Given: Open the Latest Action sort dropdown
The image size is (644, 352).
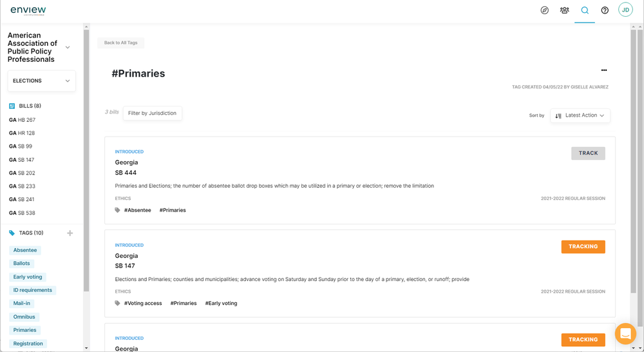Looking at the screenshot, I should point(580,115).
